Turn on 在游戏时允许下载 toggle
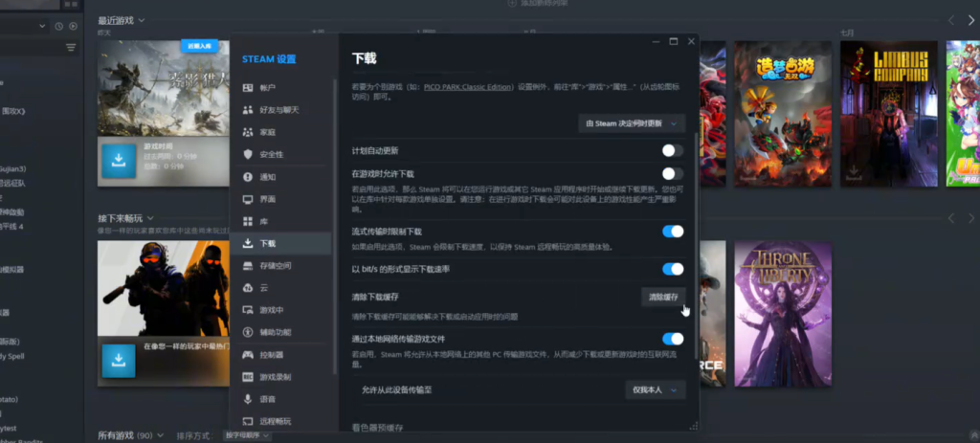980x443 pixels. click(x=672, y=174)
